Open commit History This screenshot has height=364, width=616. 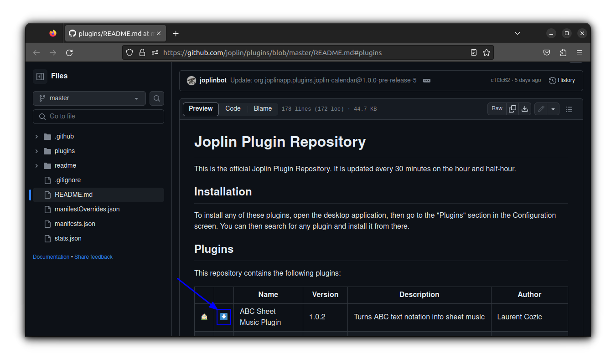[x=562, y=80]
